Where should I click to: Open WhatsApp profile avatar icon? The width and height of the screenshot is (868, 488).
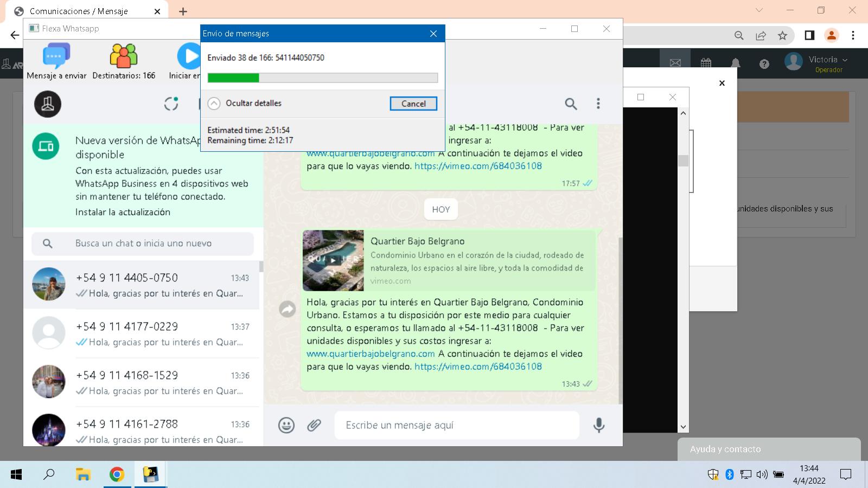48,104
